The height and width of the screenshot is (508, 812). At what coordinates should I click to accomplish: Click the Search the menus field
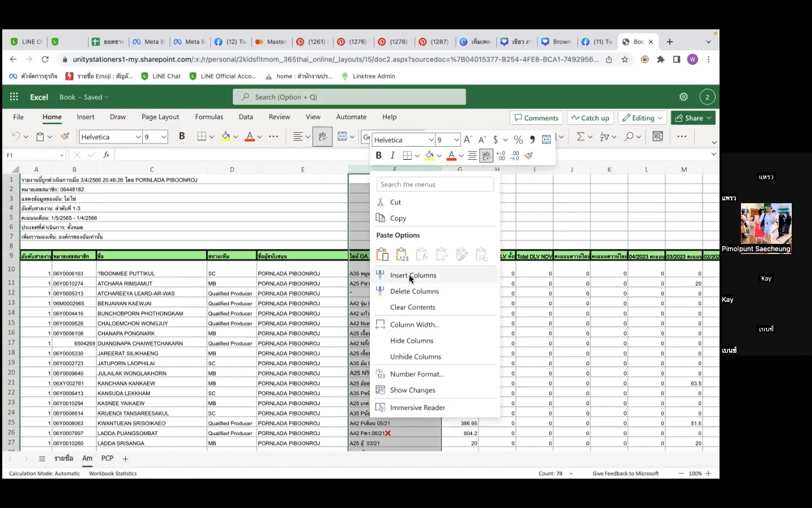pos(435,185)
